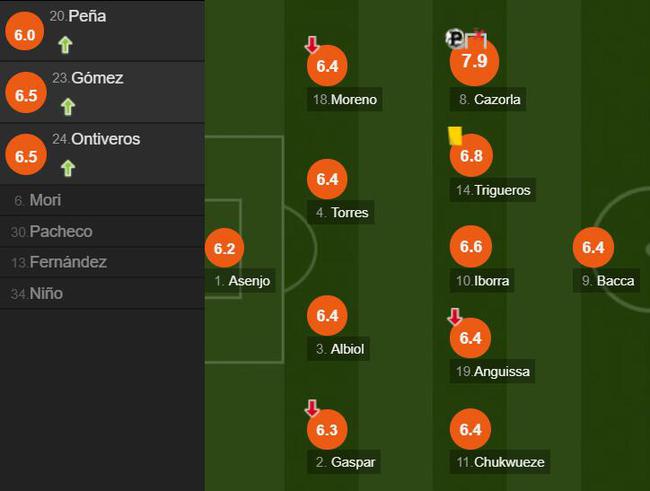Open the 4. Torres player label

point(341,212)
